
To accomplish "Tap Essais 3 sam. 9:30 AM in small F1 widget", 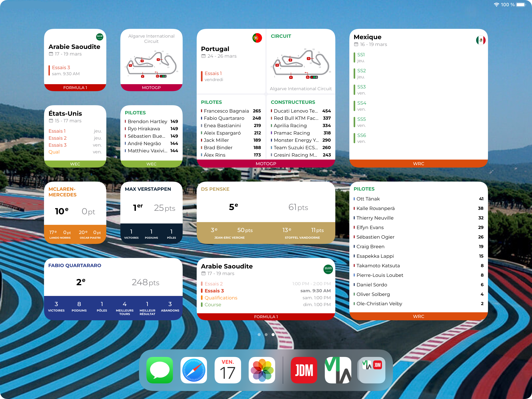I will 64,71.
